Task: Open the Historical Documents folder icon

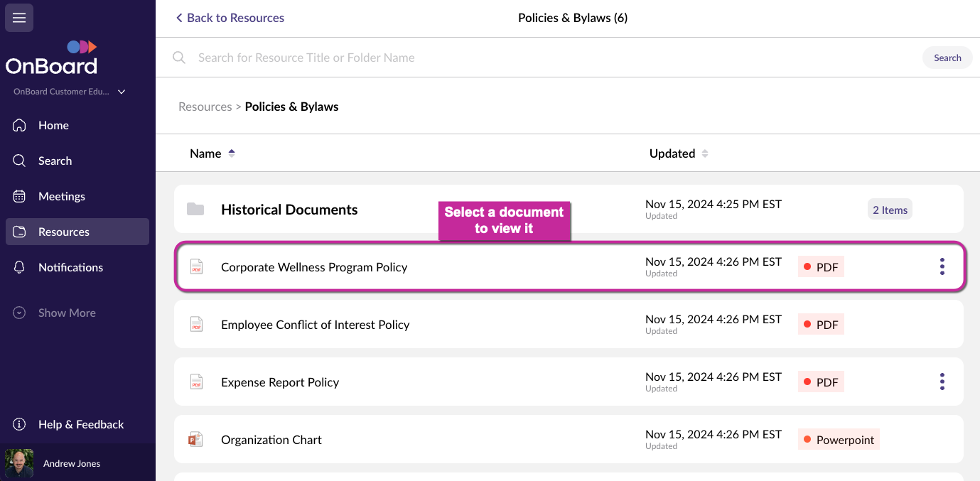Action: (x=195, y=210)
